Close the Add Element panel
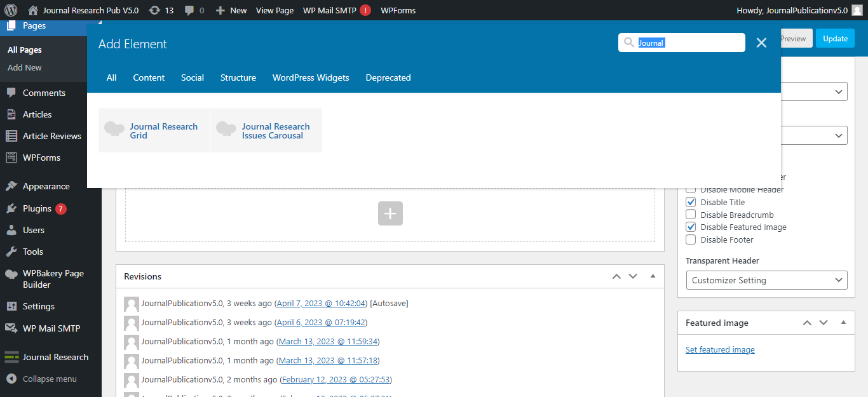Screen dimensions: 868x397 (x=761, y=43)
